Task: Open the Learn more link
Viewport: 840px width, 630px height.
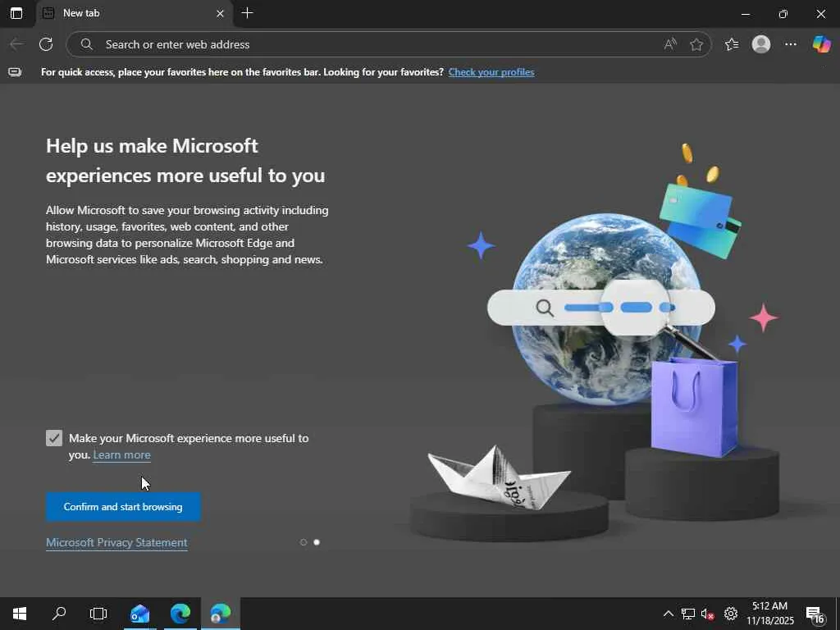Action: [x=121, y=454]
